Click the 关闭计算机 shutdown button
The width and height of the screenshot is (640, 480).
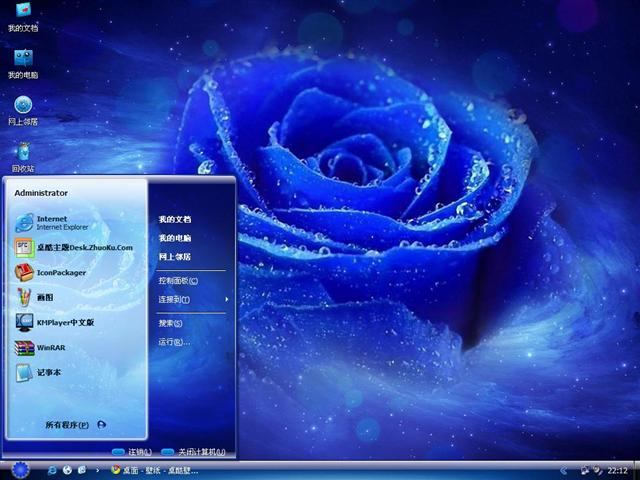tap(194, 452)
